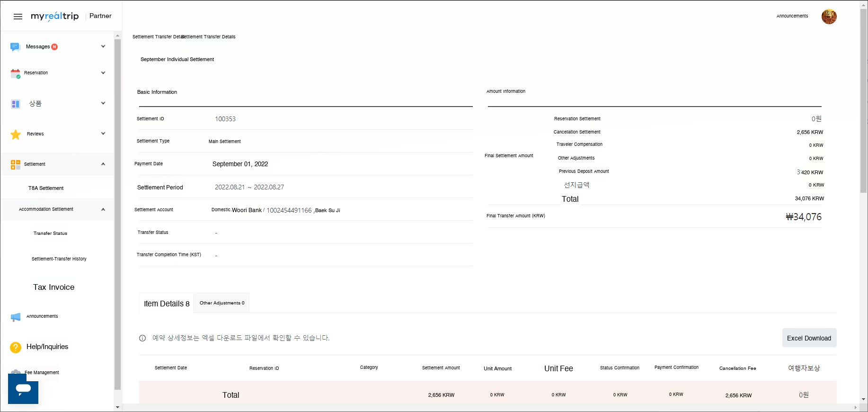This screenshot has width=868, height=412.
Task: Expand the Messages menu chevron
Action: [103, 46]
